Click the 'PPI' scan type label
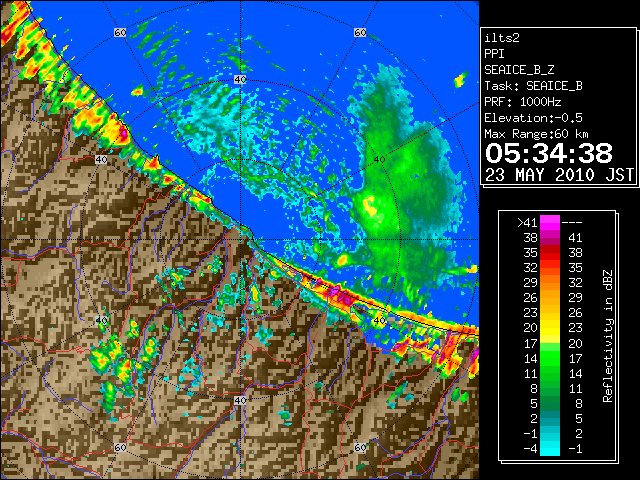The image size is (640, 480). coord(494,54)
